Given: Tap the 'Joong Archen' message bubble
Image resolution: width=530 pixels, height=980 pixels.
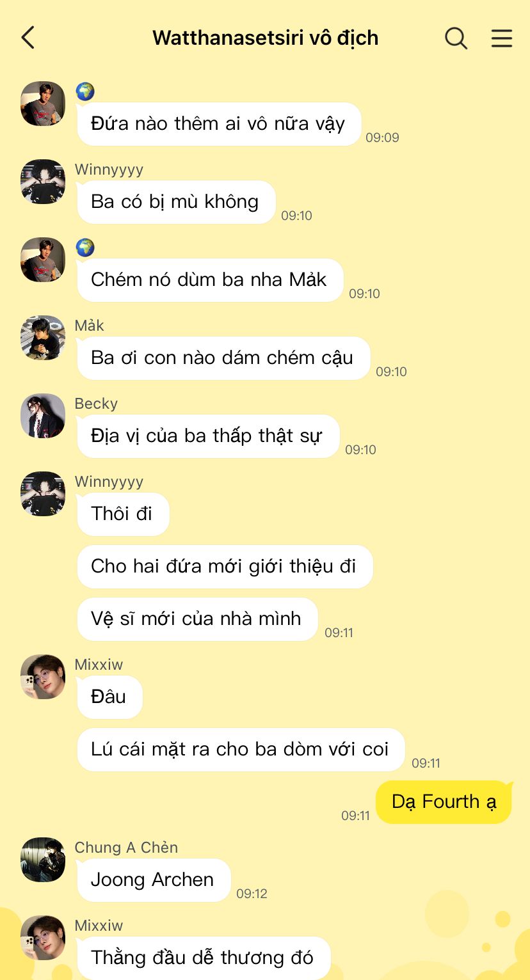Looking at the screenshot, I should [x=154, y=880].
